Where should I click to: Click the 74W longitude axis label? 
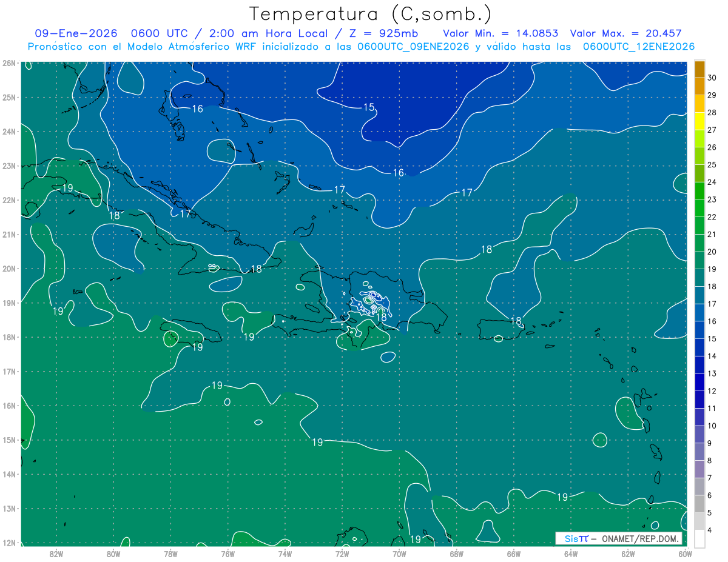[285, 554]
